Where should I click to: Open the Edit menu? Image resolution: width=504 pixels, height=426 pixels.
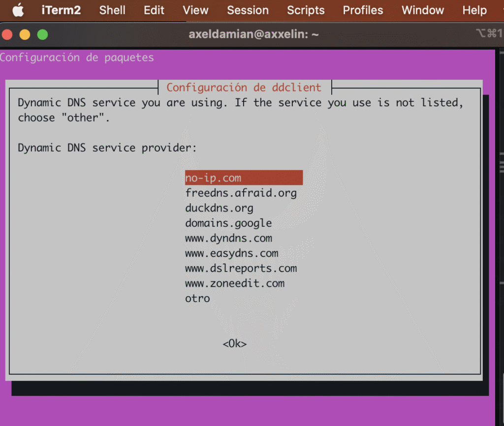154,10
